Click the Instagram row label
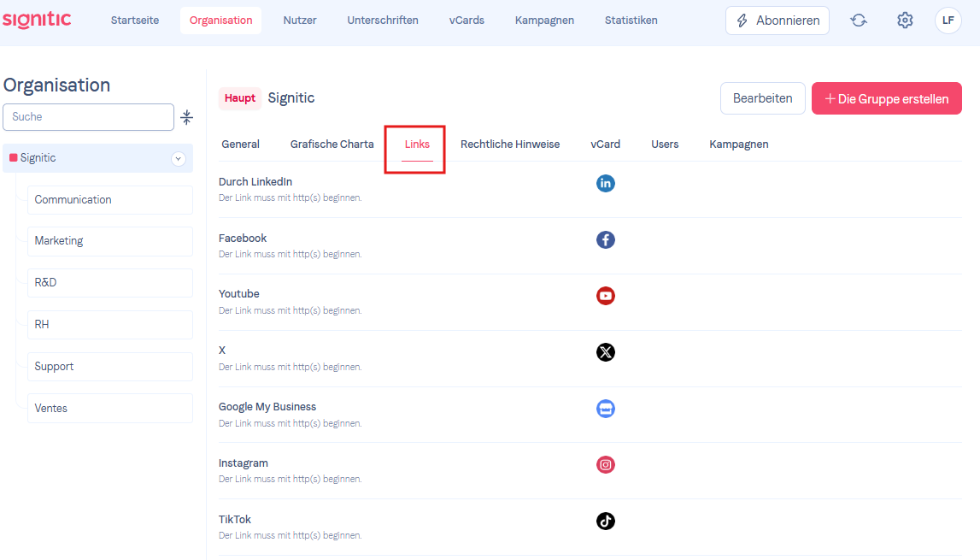Viewport: 980px width, 560px height. [244, 463]
